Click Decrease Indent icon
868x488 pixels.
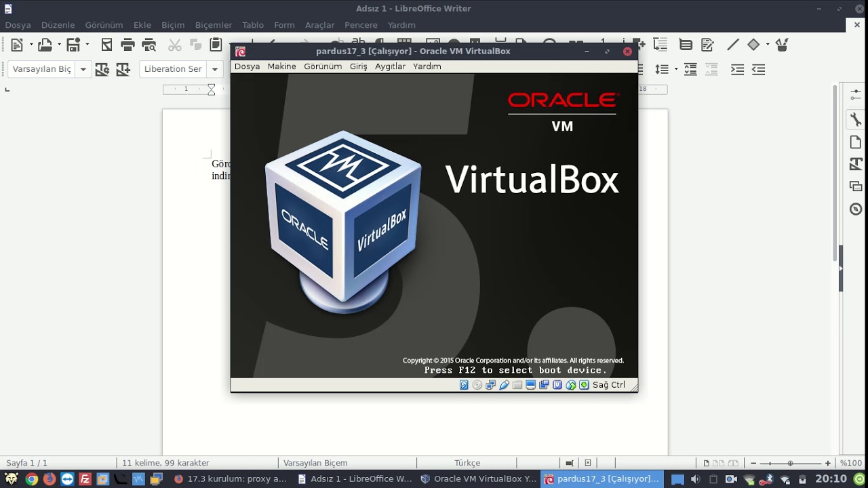[x=759, y=69]
